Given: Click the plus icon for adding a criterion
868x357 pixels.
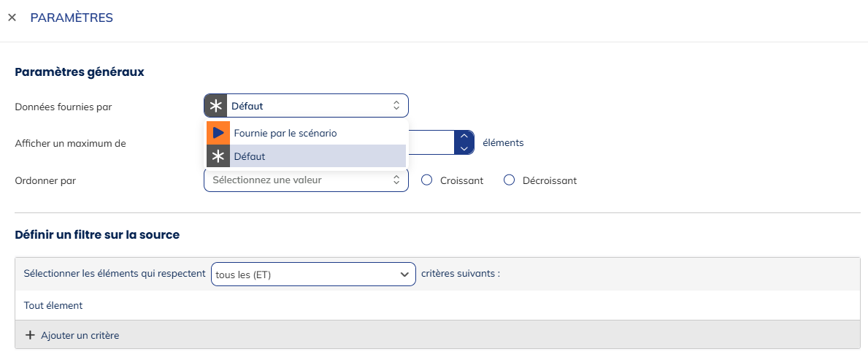Looking at the screenshot, I should 30,335.
